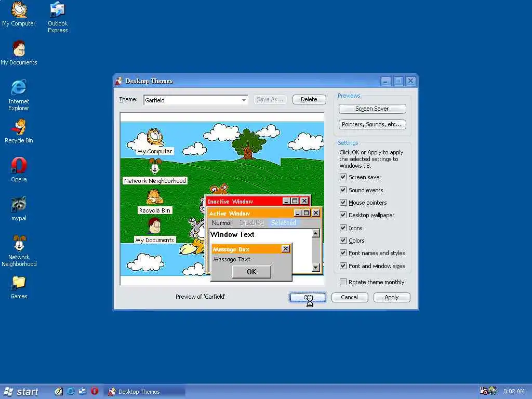Launch Opera from the desktop

[19, 170]
